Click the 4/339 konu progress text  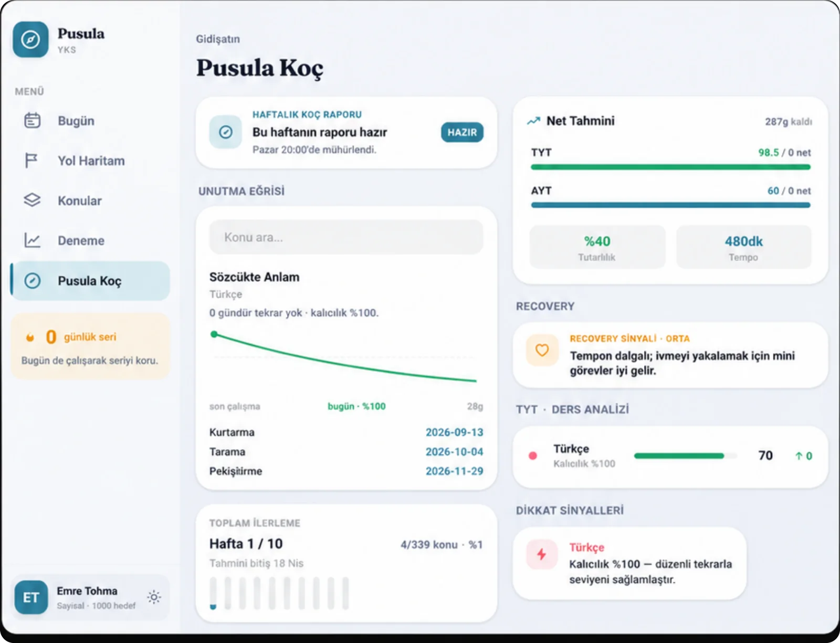click(442, 545)
